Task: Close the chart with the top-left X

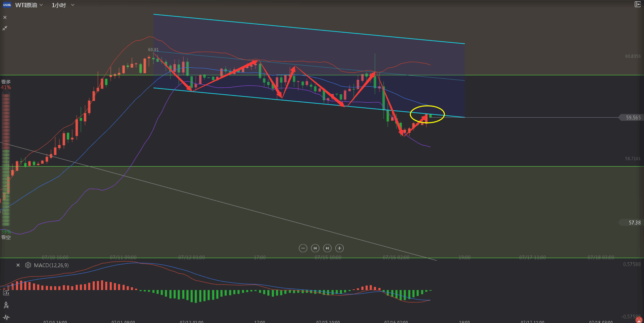Action: coord(5,17)
